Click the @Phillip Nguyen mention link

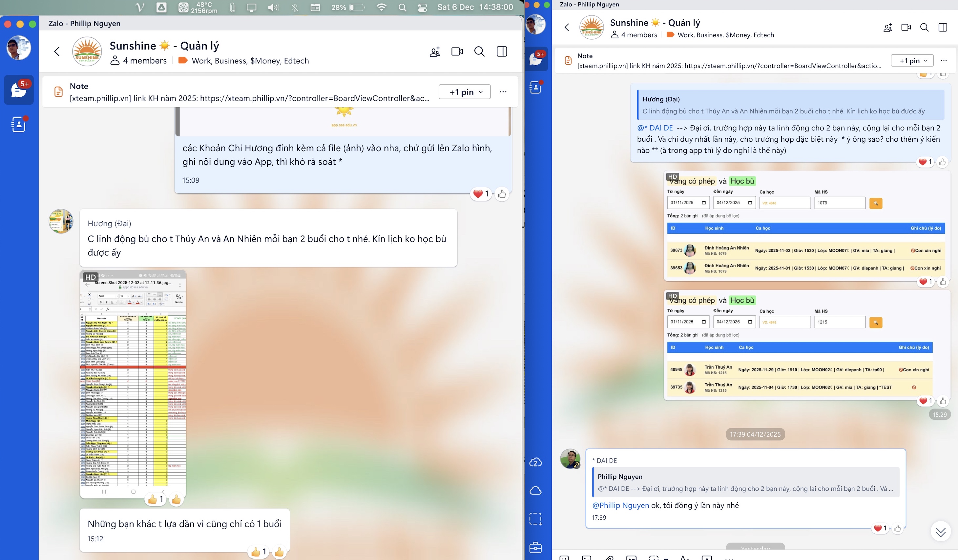(620, 505)
